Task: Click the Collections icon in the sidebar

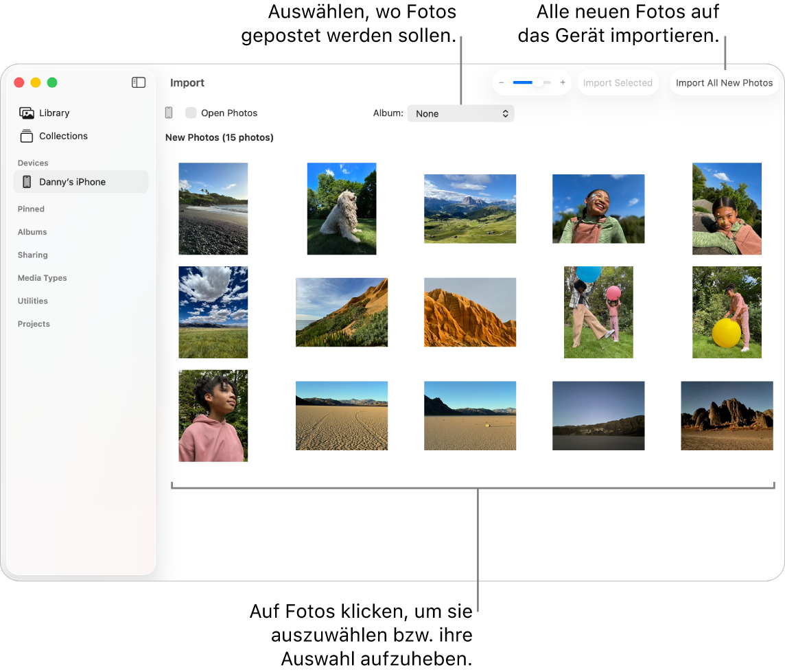Action: coord(26,136)
